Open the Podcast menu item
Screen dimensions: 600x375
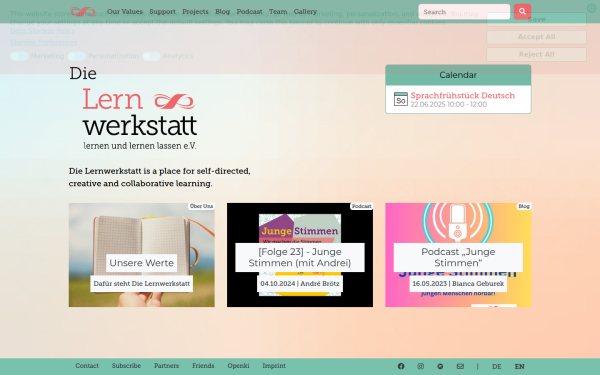249,11
